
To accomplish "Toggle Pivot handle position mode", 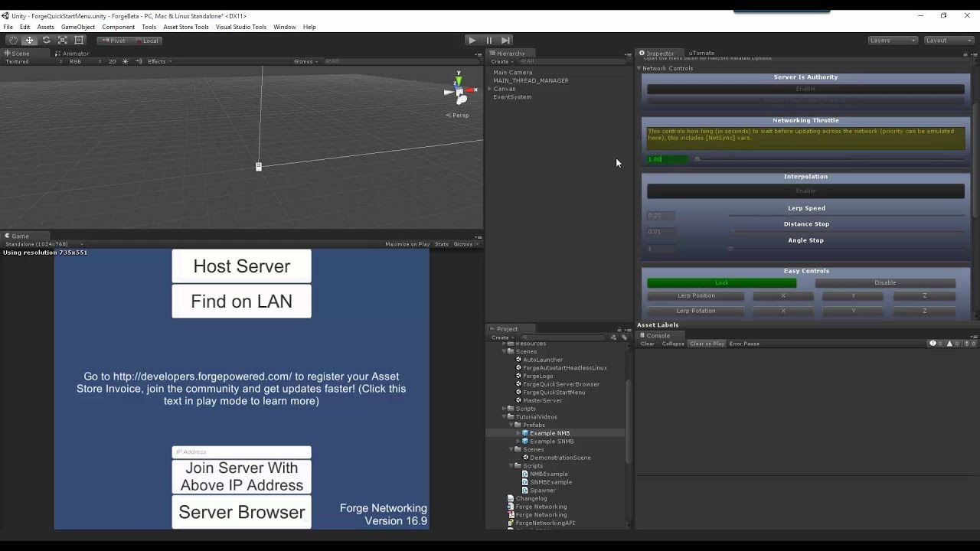I will click(113, 41).
